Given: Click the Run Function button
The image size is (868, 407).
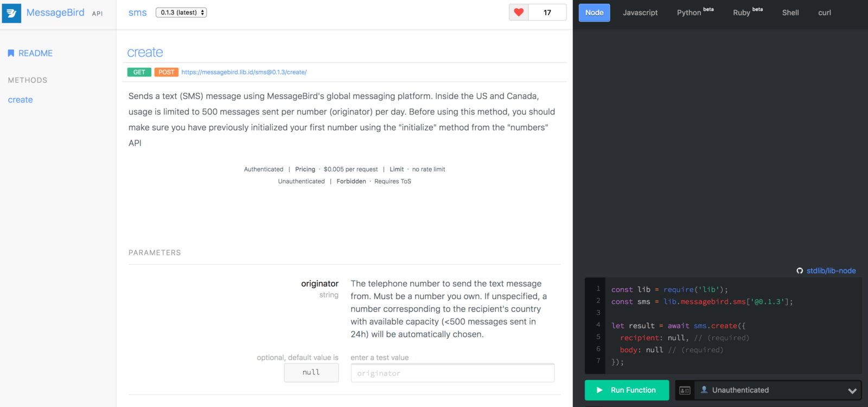Looking at the screenshot, I should click(627, 390).
